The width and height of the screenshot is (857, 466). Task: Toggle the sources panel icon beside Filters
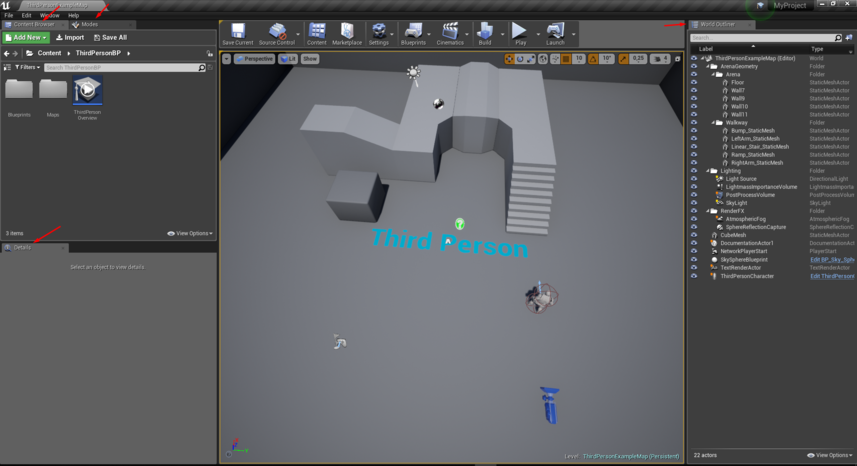point(7,67)
